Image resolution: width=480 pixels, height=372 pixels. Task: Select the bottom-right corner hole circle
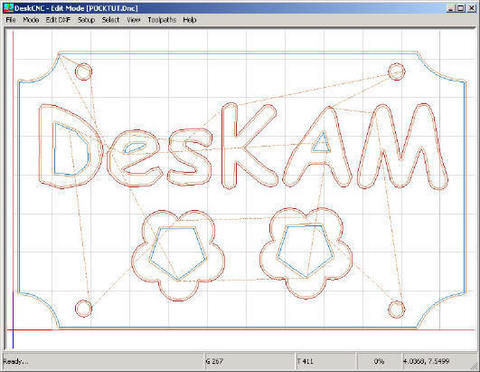(x=397, y=309)
